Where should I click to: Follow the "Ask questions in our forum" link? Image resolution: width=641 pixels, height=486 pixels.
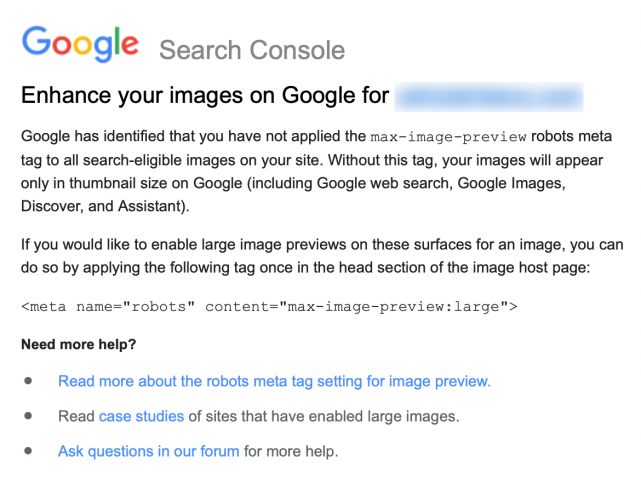(x=148, y=451)
